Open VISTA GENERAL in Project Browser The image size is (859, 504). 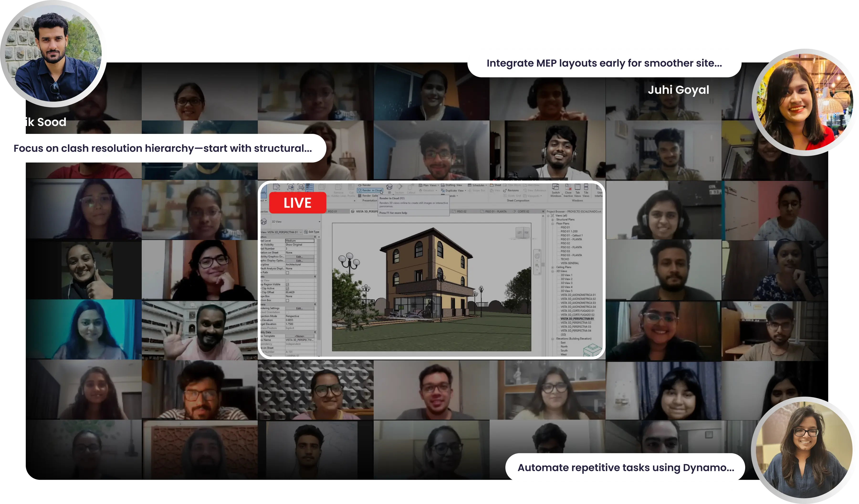pos(570,263)
